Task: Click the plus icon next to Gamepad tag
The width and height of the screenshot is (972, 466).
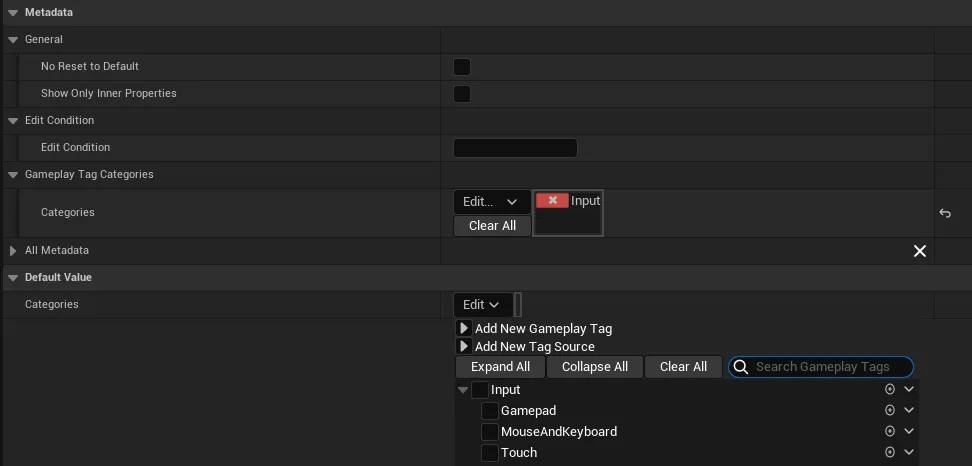Action: 889,410
